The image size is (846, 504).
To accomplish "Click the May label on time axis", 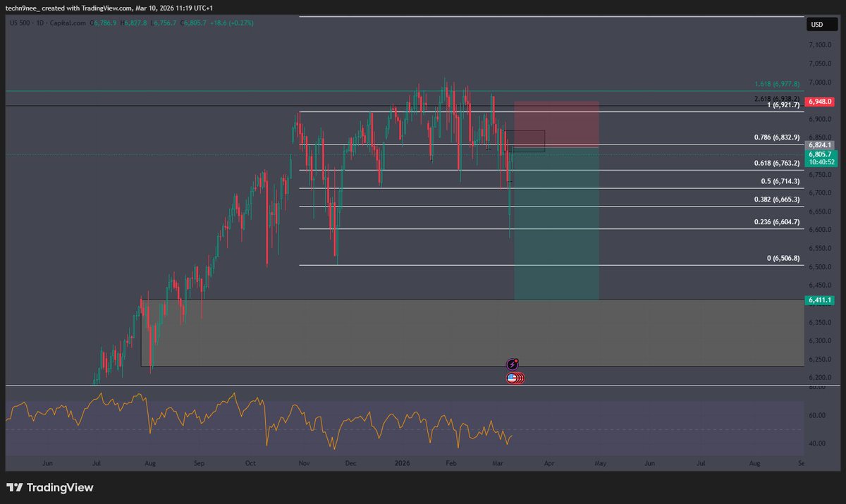I will coord(599,464).
